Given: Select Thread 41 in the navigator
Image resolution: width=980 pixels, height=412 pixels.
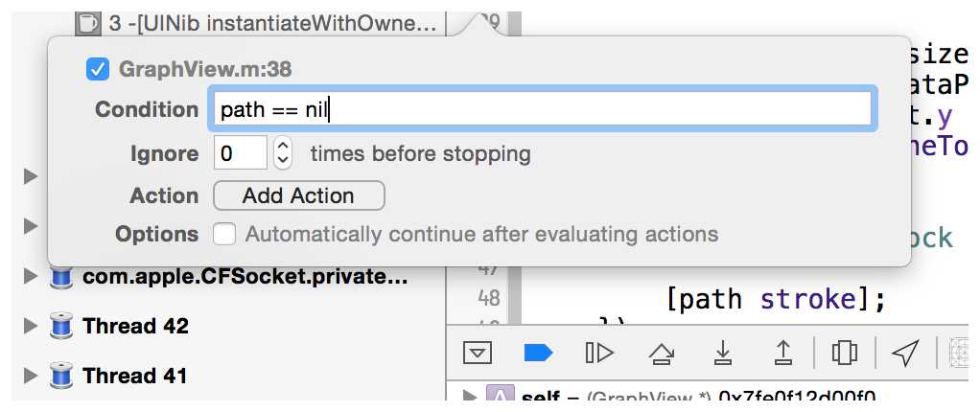Looking at the screenshot, I should (135, 376).
